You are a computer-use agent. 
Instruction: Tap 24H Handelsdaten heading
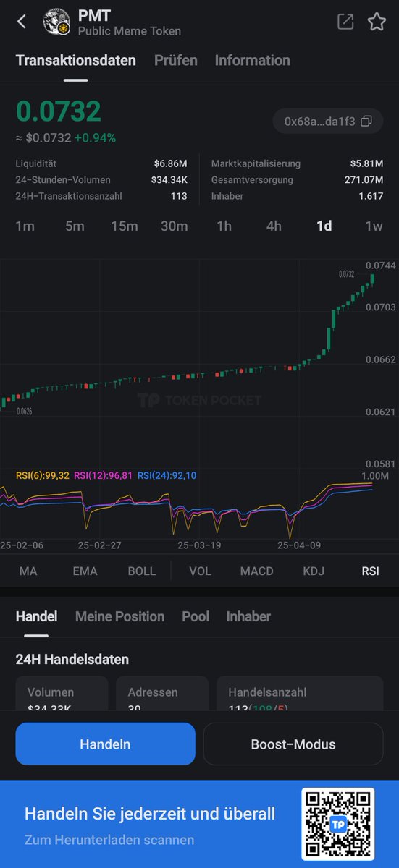72,660
